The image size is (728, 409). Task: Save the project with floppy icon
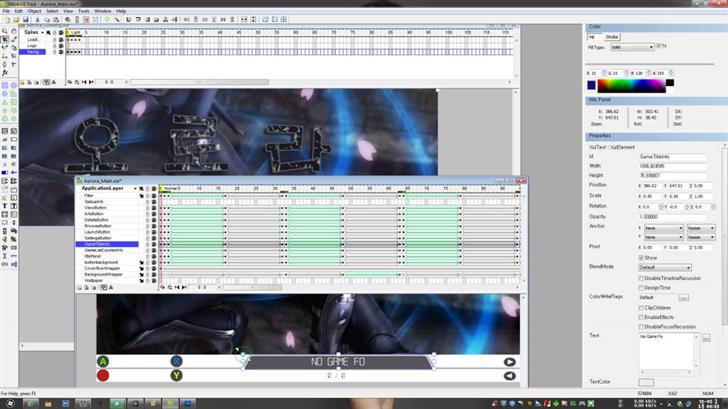(26, 19)
